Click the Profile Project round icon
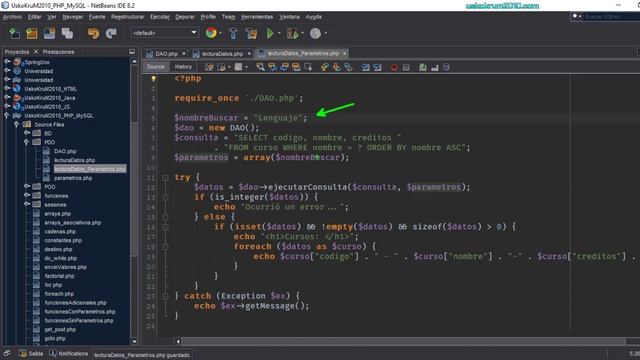The image size is (640, 360). 315,33
